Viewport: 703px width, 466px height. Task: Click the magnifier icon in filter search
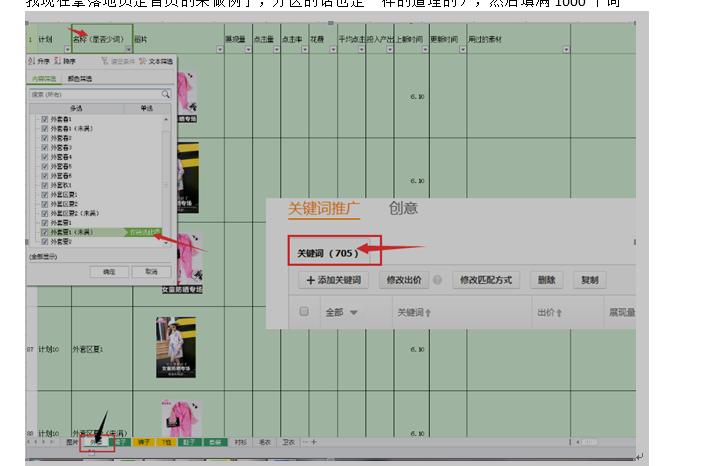(x=165, y=94)
